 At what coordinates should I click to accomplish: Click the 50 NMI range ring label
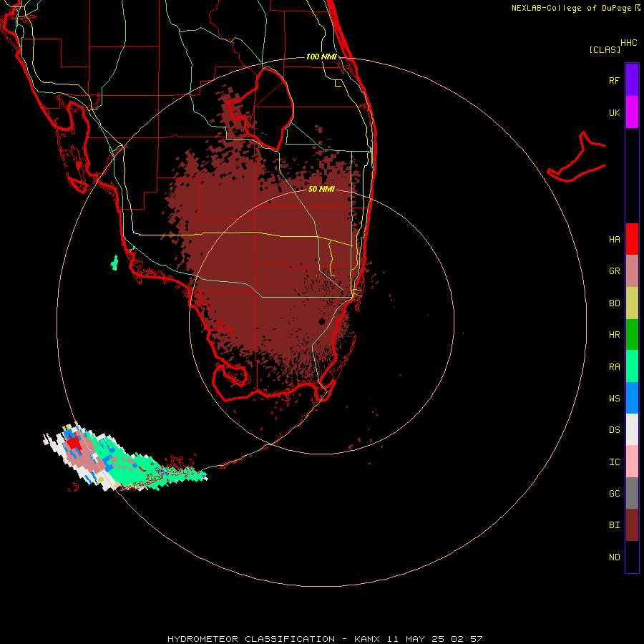[x=321, y=189]
